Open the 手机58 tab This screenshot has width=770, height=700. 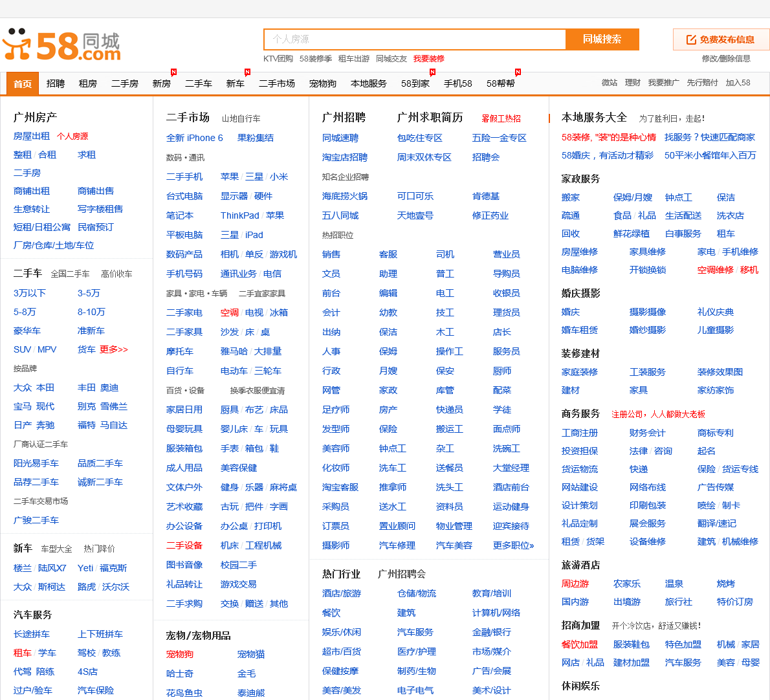click(457, 83)
